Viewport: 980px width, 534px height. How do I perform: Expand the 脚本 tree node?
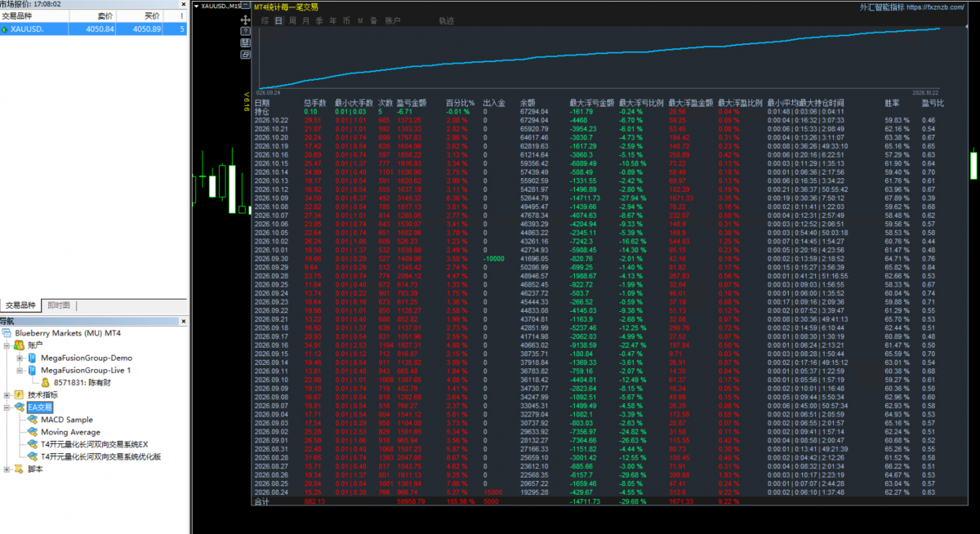[x=7, y=469]
